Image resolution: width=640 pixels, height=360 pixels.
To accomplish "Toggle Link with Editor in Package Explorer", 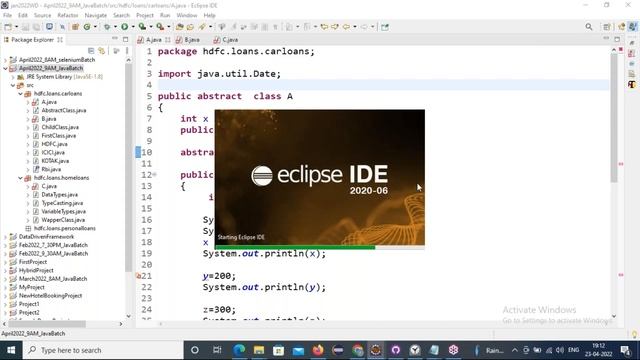I will [101, 51].
